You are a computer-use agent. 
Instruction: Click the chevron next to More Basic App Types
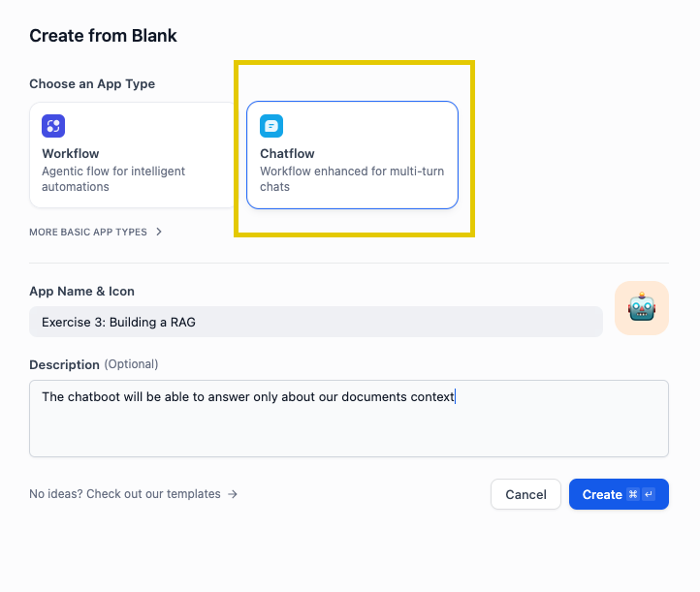(x=159, y=233)
